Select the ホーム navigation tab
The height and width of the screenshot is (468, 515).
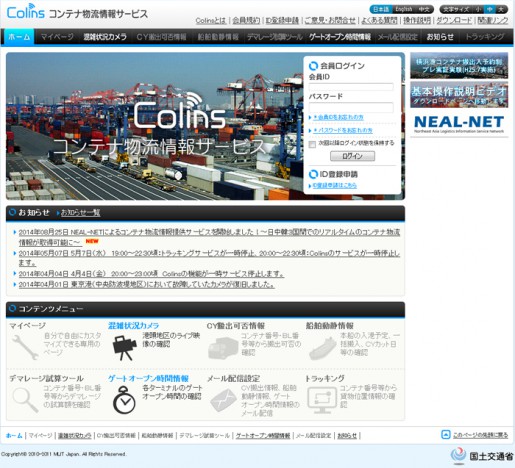click(19, 37)
